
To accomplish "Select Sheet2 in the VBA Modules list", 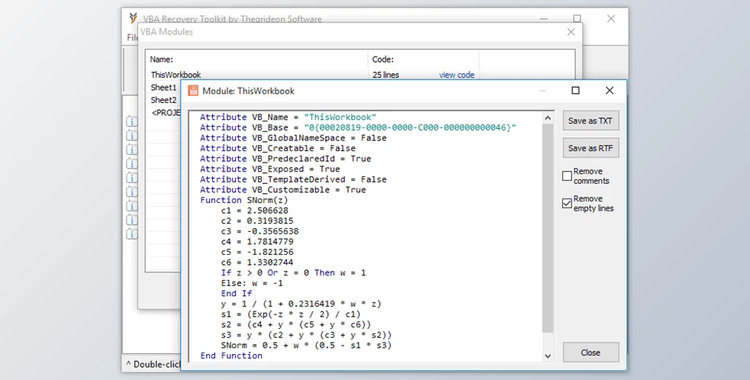I will click(164, 100).
